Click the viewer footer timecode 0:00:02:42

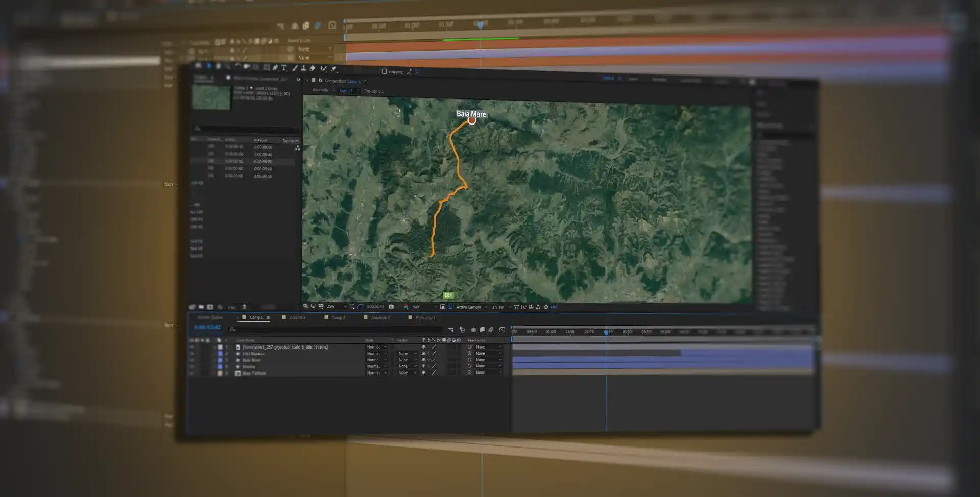[x=375, y=307]
